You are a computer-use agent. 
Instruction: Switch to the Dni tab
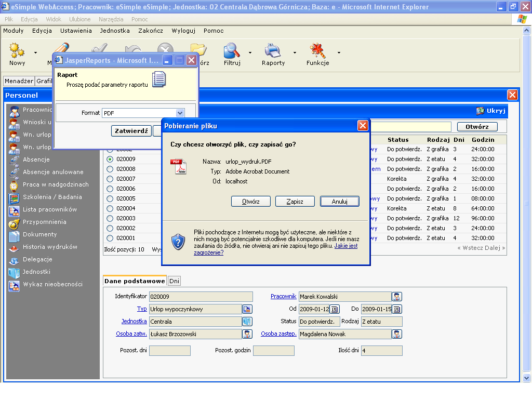[174, 281]
